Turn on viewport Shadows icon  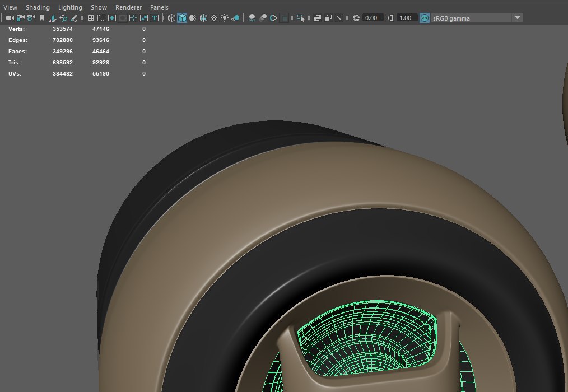(235, 18)
